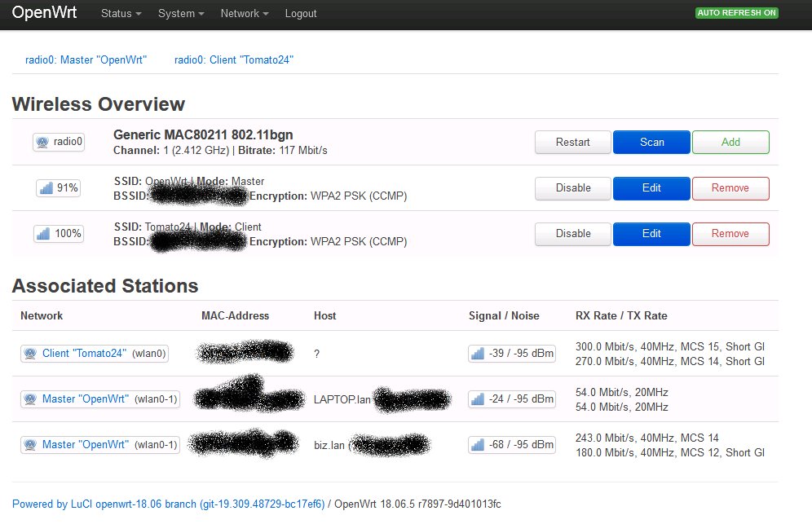Image resolution: width=812 pixels, height=524 pixels.
Task: Click the biz.lan host name
Action: (329, 445)
